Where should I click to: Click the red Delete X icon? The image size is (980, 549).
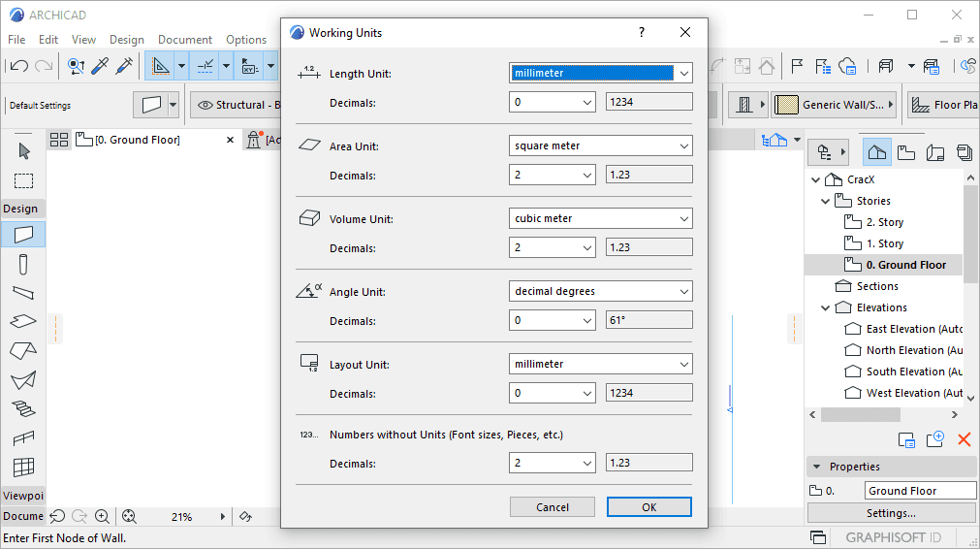point(964,439)
